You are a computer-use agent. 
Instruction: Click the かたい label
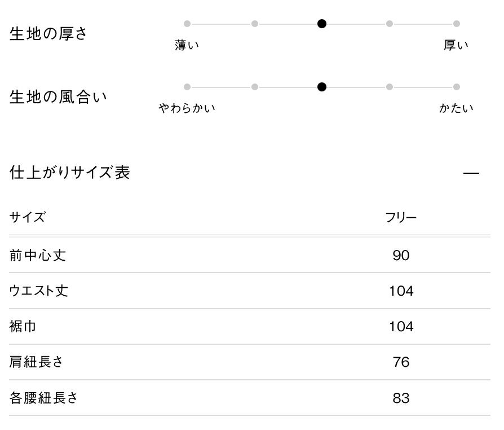456,108
